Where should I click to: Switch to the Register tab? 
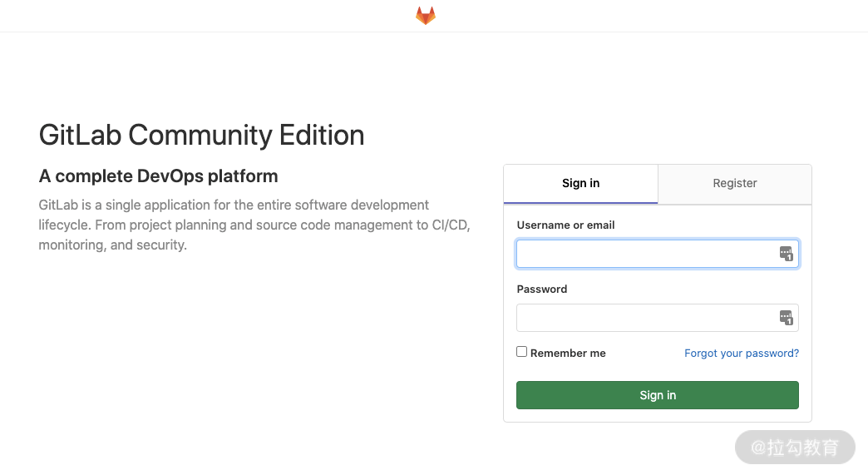click(x=734, y=183)
